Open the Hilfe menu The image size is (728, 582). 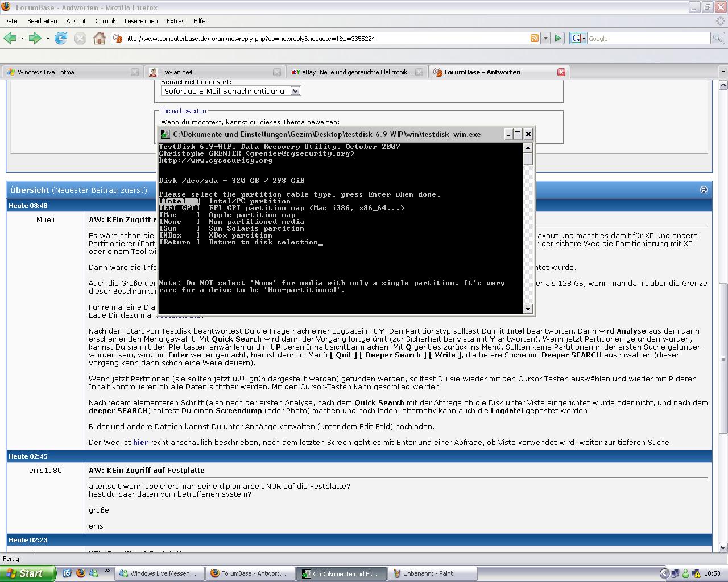pyautogui.click(x=200, y=21)
